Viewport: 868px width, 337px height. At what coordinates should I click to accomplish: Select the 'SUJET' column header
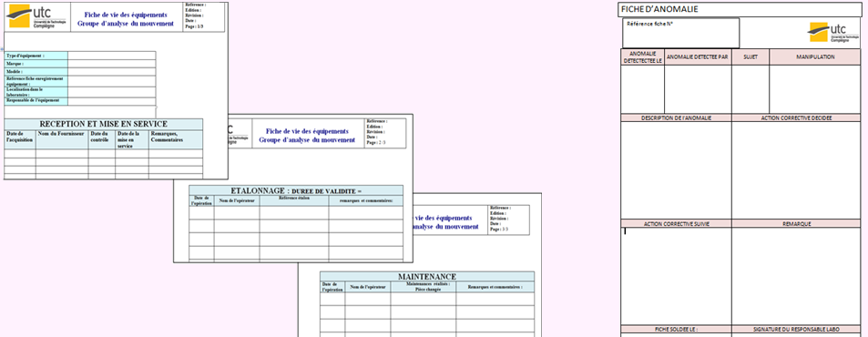tap(751, 57)
